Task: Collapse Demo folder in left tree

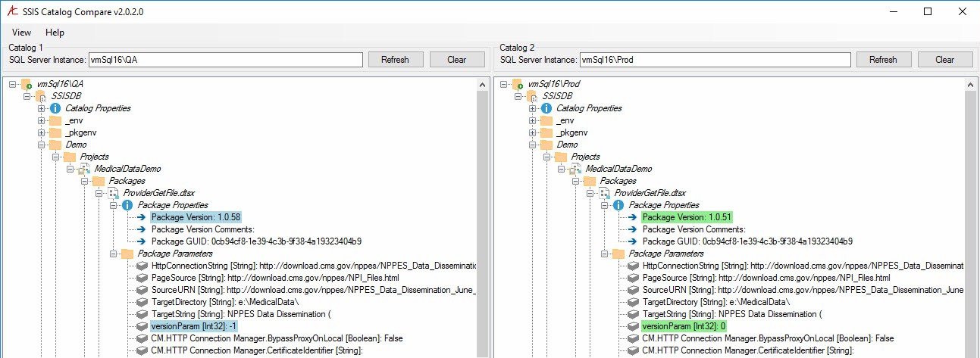Action: pos(42,145)
